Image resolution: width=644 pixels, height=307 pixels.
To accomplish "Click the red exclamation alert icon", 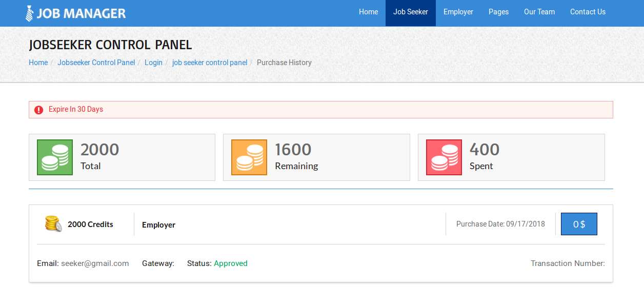I will pyautogui.click(x=38, y=110).
